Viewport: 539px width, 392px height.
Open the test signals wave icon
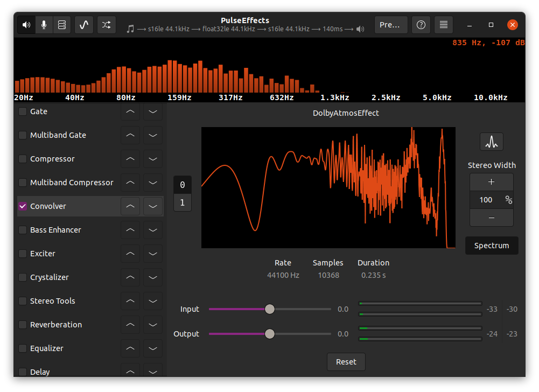84,25
